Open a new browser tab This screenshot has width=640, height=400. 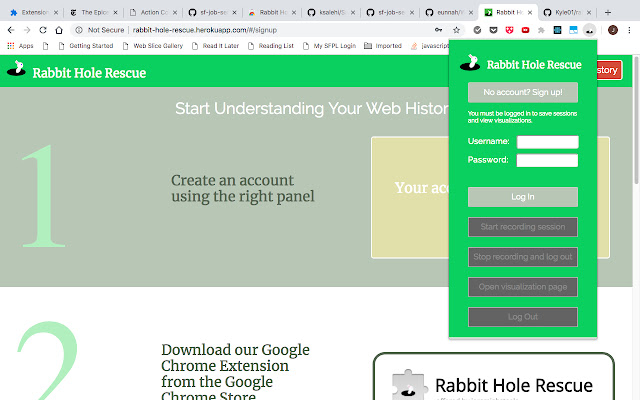point(608,12)
